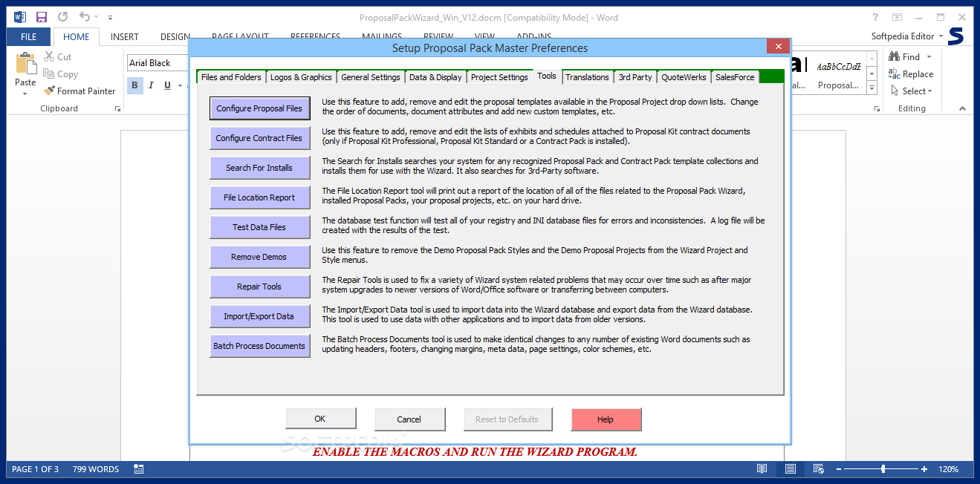Switch to Logos & Graphics tab
Screen dimensions: 980x484
coord(301,77)
